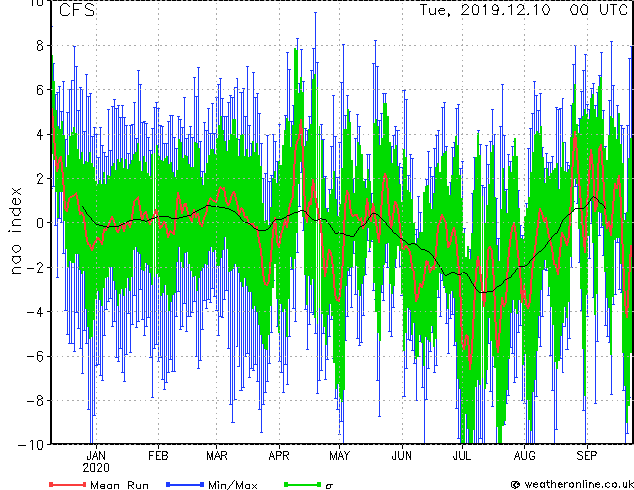
Task: Click the y-axis value -4
Action: pyautogui.click(x=35, y=311)
